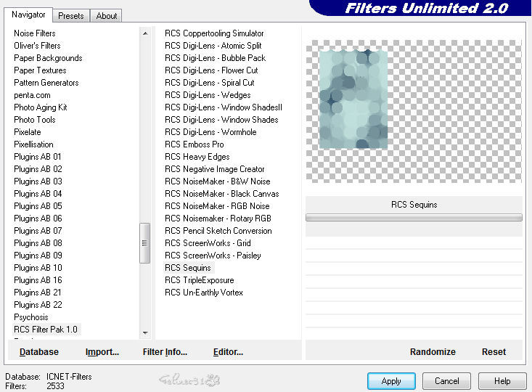Apply the RCS Sequins filter
Screen dimensions: 532x392
pos(391,381)
